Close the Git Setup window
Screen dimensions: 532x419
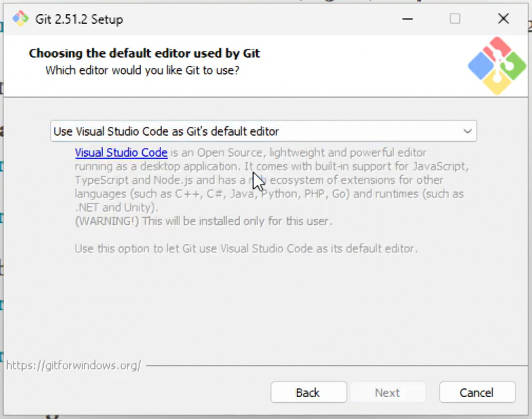click(x=502, y=18)
